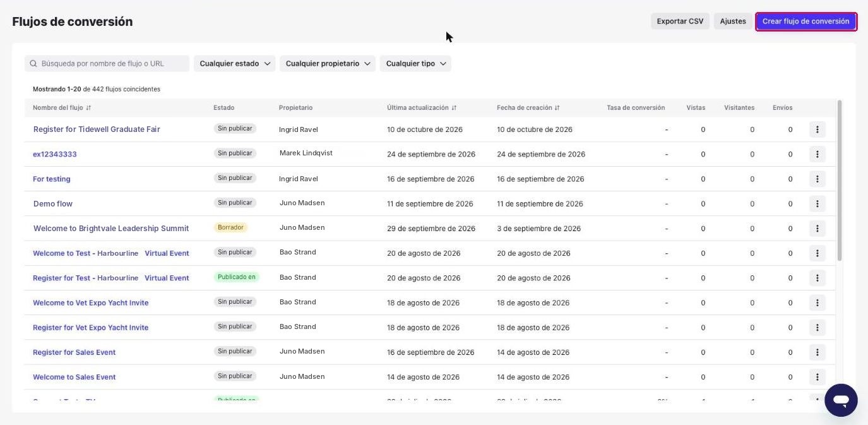Open actions menu for Register for Sales Event
This screenshot has width=868, height=425.
pyautogui.click(x=817, y=352)
